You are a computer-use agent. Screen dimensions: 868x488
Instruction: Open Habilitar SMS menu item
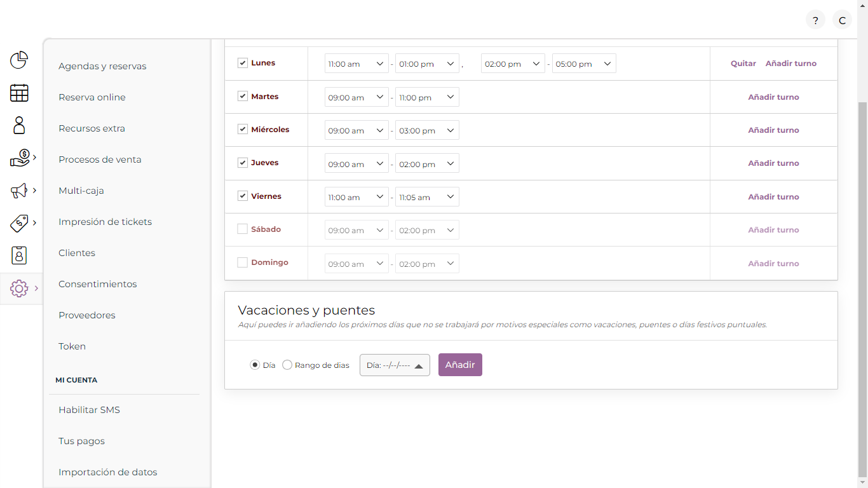[89, 410]
